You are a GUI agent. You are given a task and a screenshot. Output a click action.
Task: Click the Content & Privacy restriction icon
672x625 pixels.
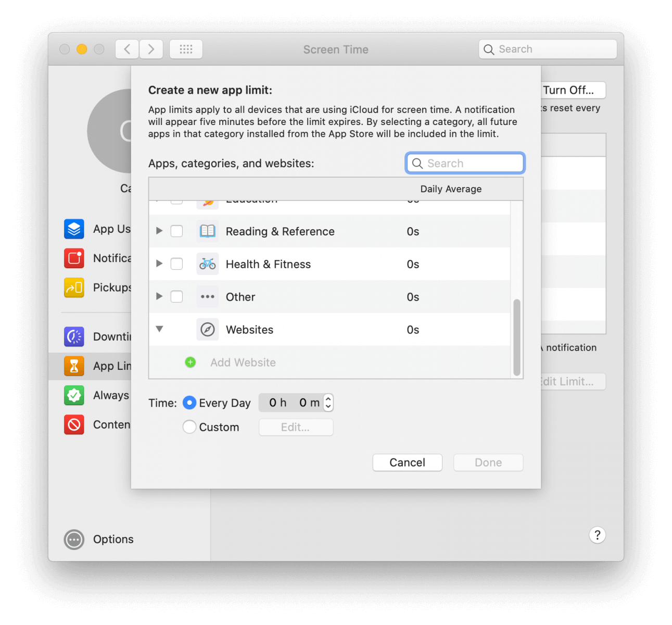74,424
